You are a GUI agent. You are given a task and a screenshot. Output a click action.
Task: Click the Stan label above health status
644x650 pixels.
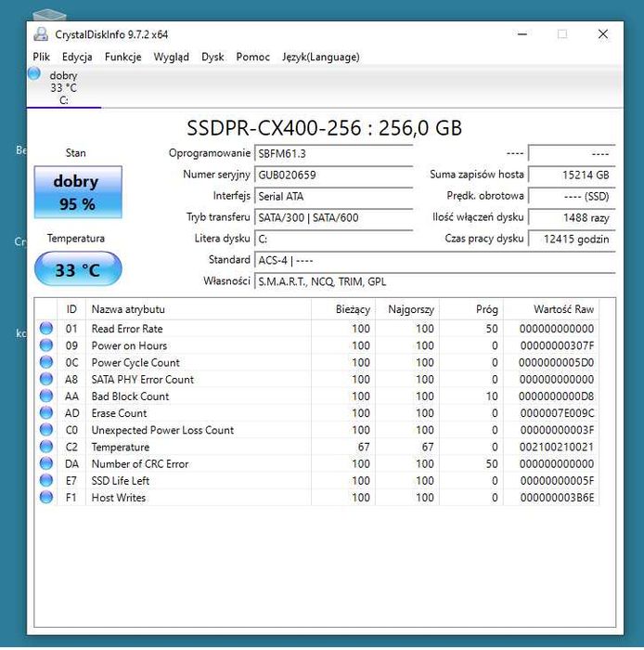[75, 153]
